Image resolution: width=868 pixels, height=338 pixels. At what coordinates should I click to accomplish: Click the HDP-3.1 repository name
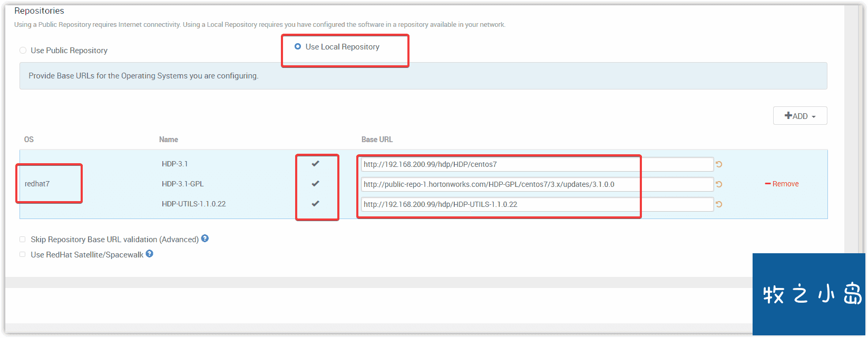pyautogui.click(x=174, y=164)
